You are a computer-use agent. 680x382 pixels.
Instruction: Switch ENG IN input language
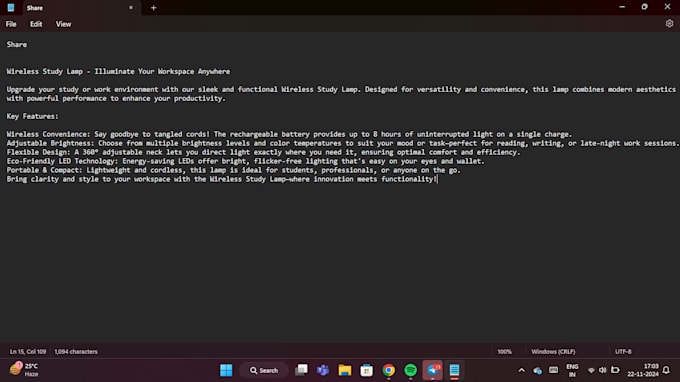572,370
